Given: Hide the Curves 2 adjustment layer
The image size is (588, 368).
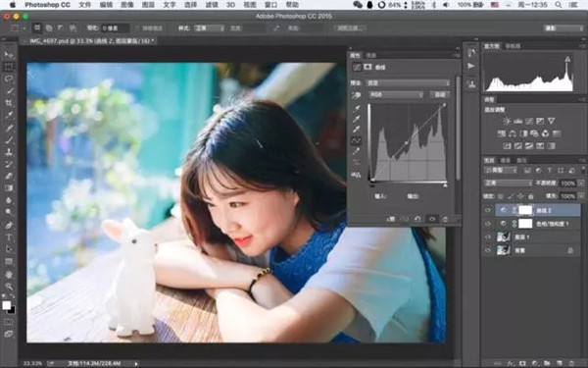Looking at the screenshot, I should [x=487, y=210].
